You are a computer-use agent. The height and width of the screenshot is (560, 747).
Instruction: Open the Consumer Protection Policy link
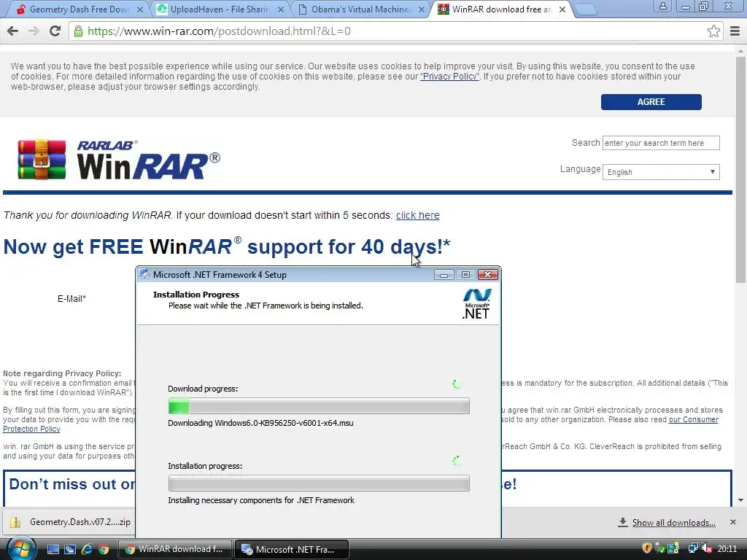(694, 419)
